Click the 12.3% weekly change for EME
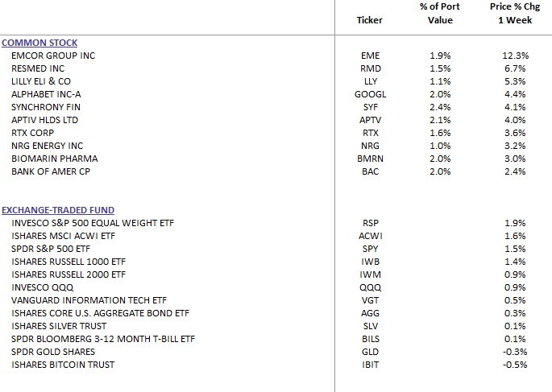The width and height of the screenshot is (552, 392). tap(516, 56)
